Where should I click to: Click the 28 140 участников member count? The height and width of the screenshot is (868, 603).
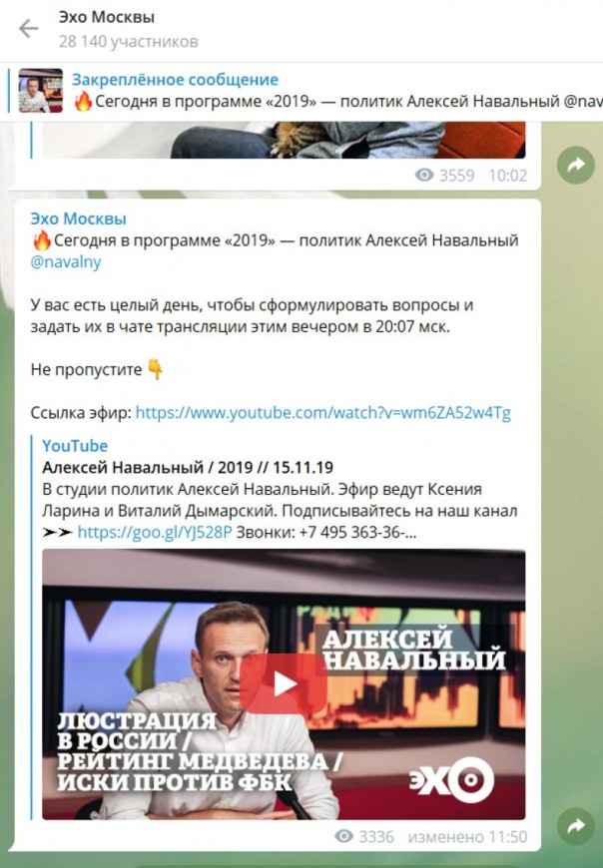pos(128,42)
